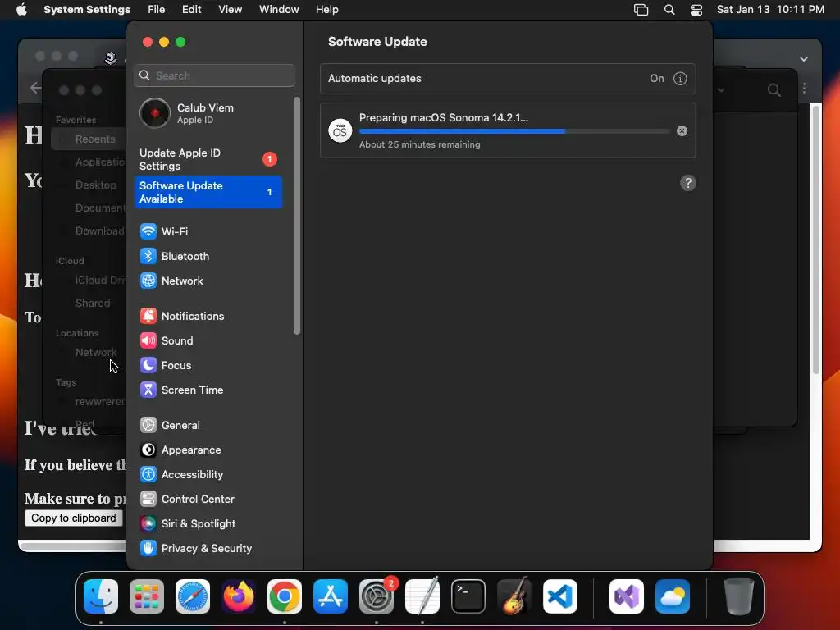This screenshot has height=630, width=840.
Task: Launch Weather app from the Dock
Action: tap(673, 596)
